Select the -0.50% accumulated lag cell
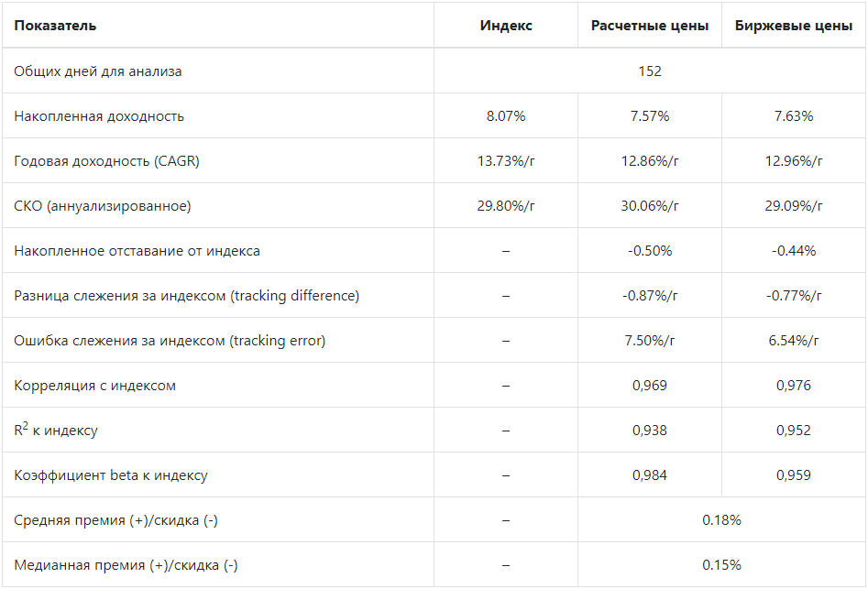 pyautogui.click(x=649, y=251)
